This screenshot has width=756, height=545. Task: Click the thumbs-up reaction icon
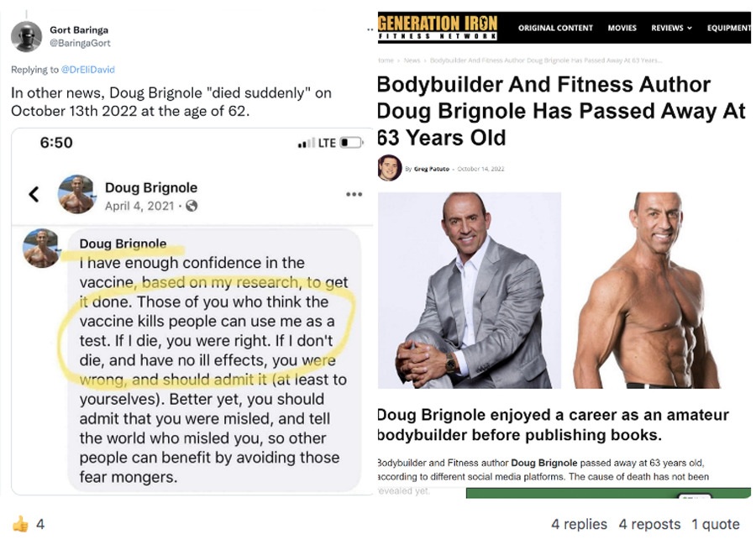point(20,524)
